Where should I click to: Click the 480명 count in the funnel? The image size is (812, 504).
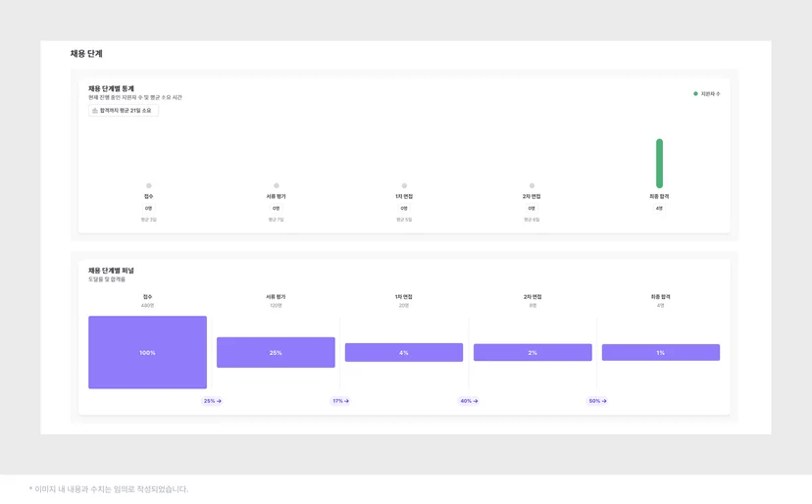click(x=147, y=306)
